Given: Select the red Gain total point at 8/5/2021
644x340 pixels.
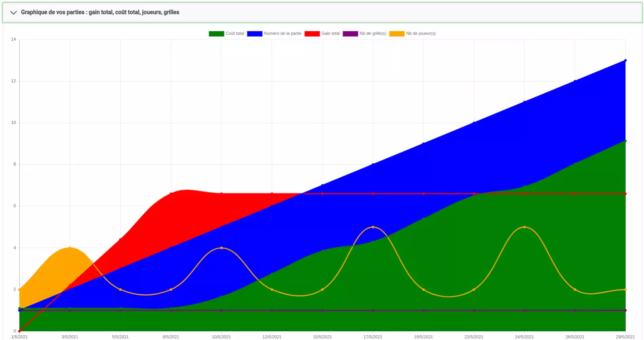Looking at the screenshot, I should tap(171, 194).
